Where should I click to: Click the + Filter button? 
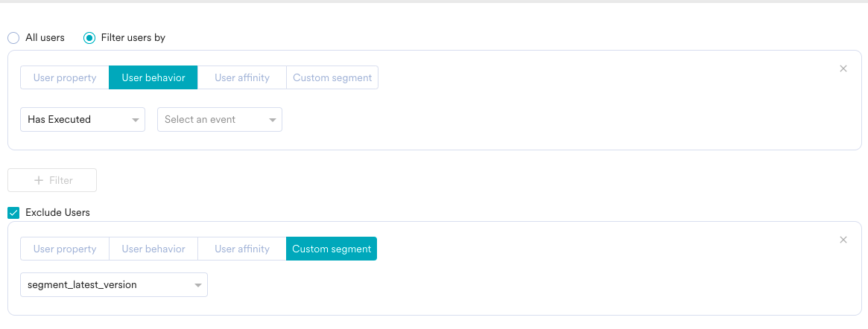(52, 180)
